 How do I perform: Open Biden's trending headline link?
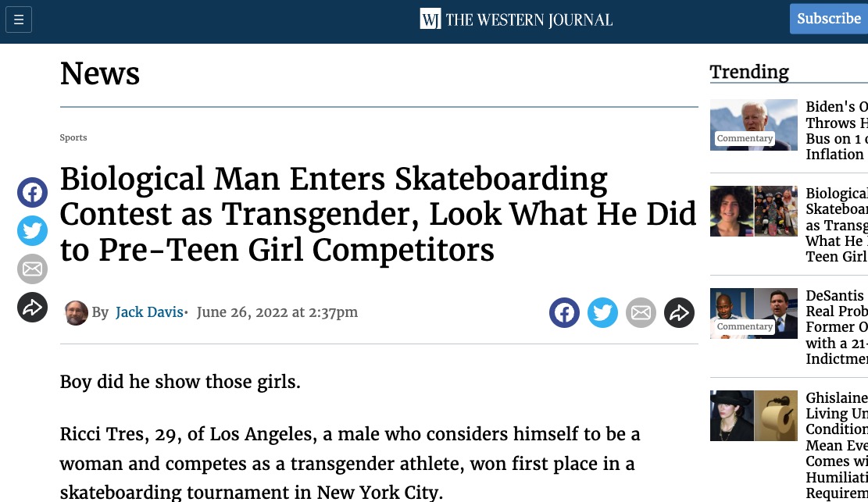click(837, 130)
